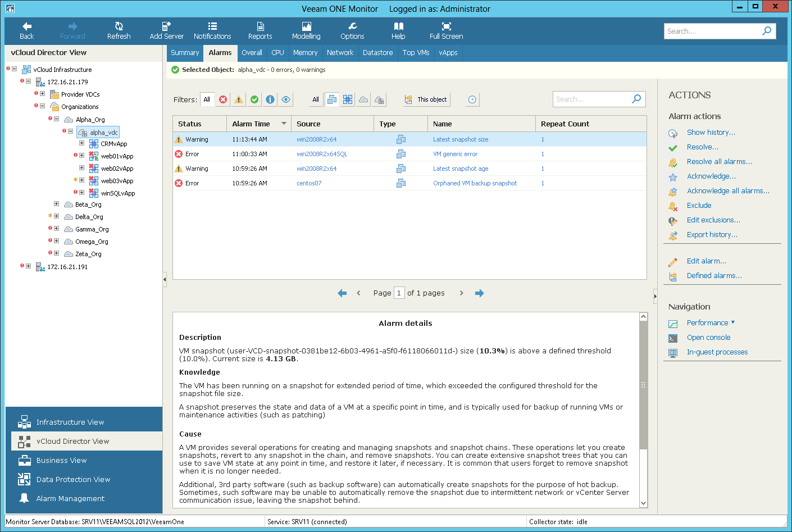
Task: Switch to the Memory tab
Action: click(305, 53)
